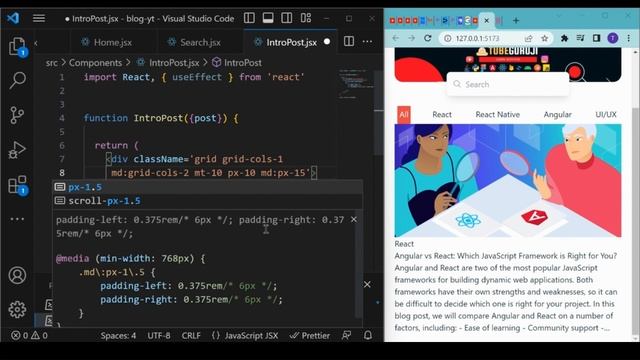Image resolution: width=640 pixels, height=360 pixels.
Task: Select the React Native category tag
Action: point(498,115)
